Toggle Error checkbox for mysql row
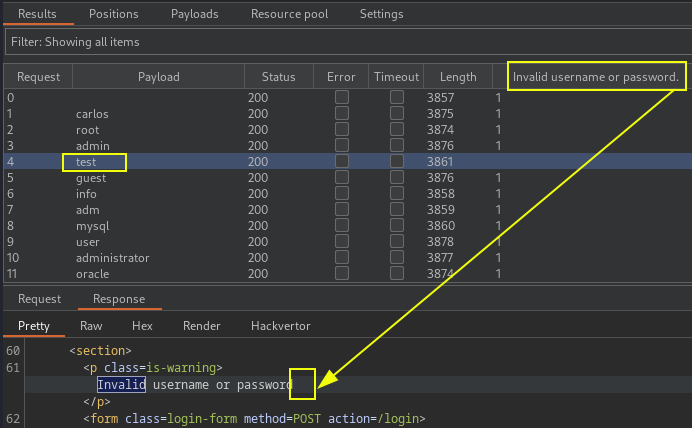Image resolution: width=692 pixels, height=428 pixels. [x=342, y=225]
